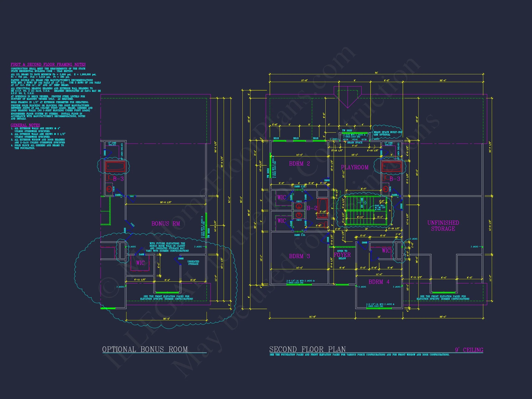Click the 9' CEILING text
Screen dimensions: 532x399
point(469,350)
